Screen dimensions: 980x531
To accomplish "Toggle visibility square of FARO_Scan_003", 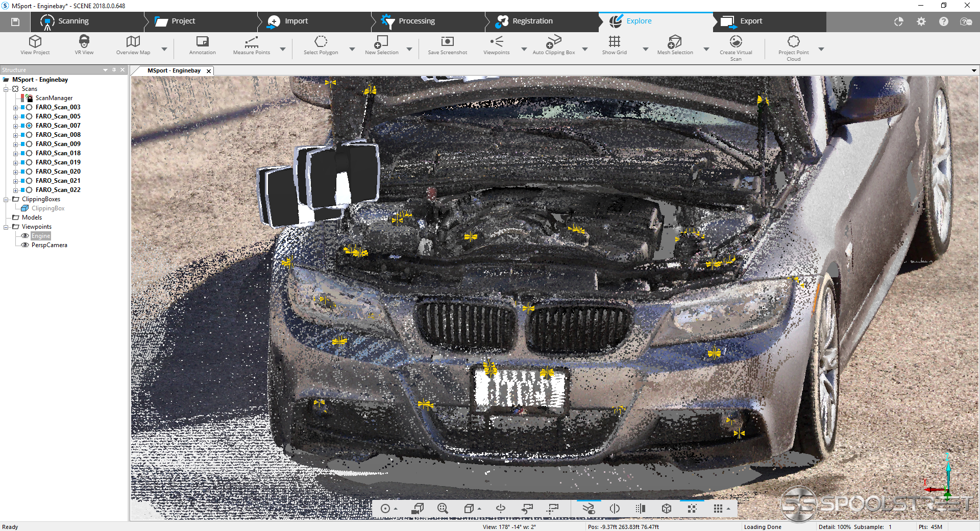I will tap(22, 107).
